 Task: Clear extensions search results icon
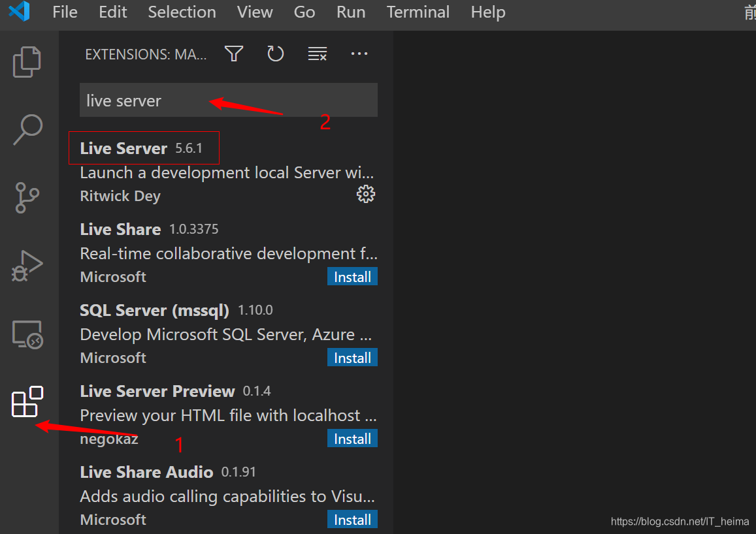point(318,54)
